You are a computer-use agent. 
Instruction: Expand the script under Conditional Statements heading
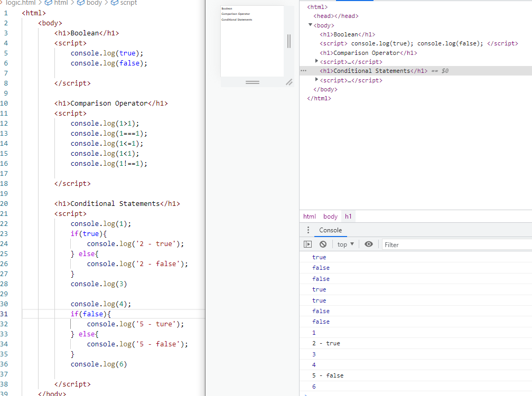316,79
